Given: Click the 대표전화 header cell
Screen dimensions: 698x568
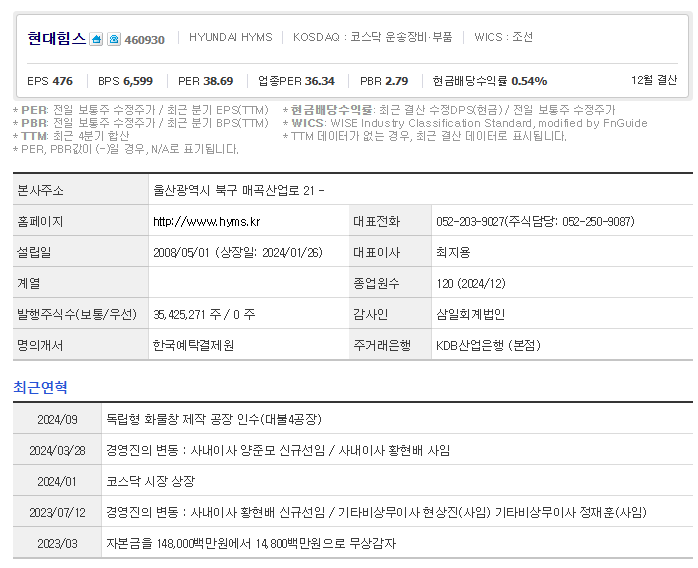Looking at the screenshot, I should point(390,221).
